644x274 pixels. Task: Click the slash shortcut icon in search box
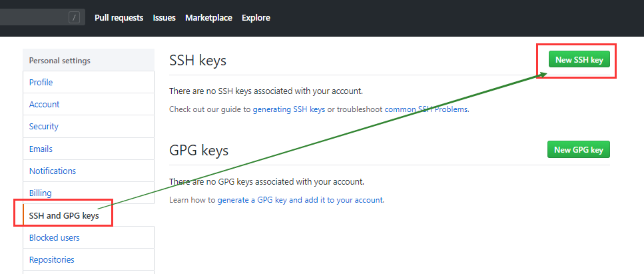click(74, 17)
